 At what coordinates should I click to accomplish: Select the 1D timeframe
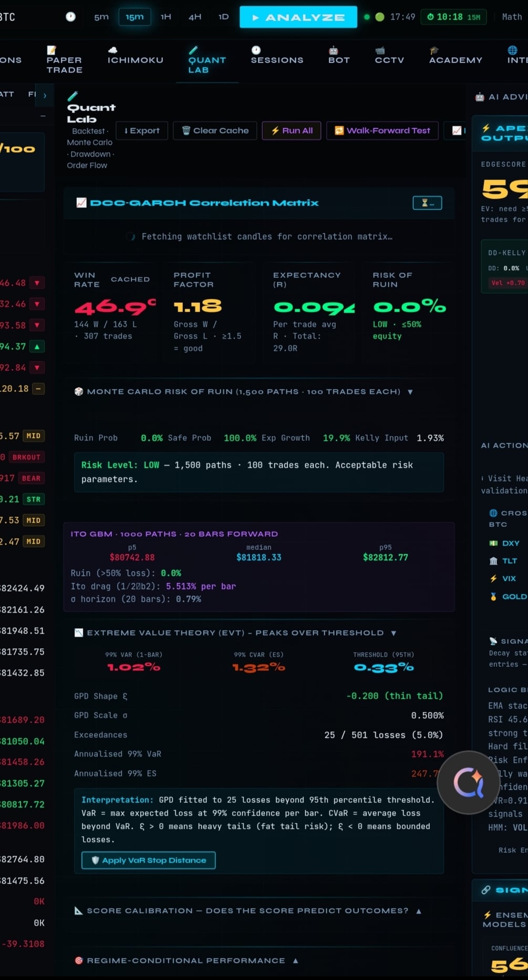click(x=223, y=17)
